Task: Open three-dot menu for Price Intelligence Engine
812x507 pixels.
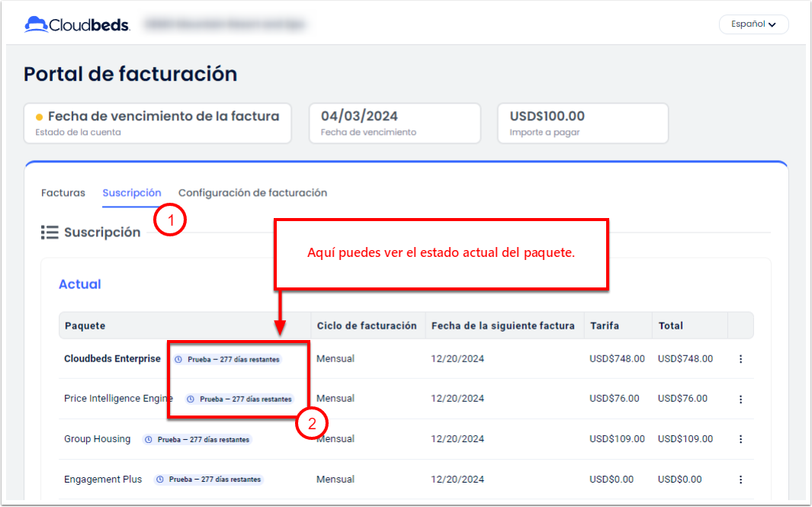Action: pos(740,399)
